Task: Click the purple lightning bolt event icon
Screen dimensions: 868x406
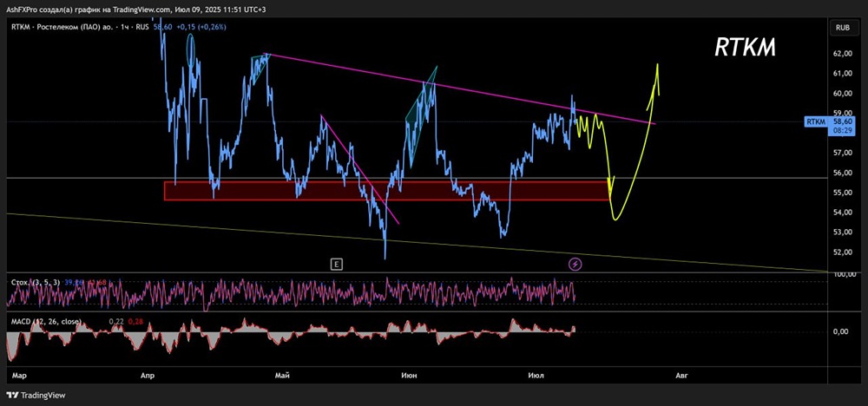Action: 575,265
